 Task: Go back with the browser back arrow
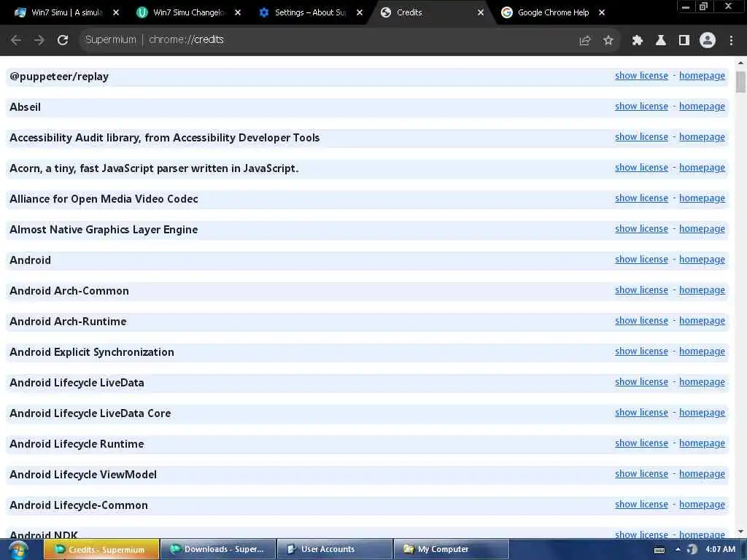(x=16, y=40)
